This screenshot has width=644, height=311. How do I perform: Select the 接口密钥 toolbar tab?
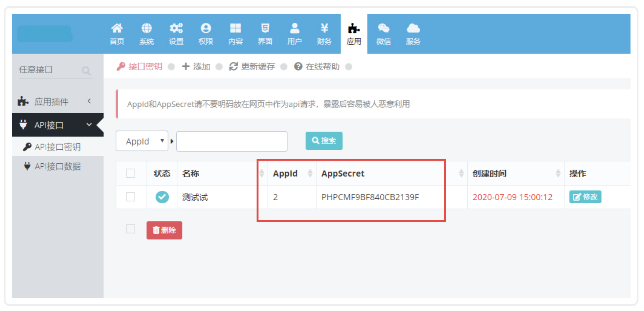coord(140,67)
